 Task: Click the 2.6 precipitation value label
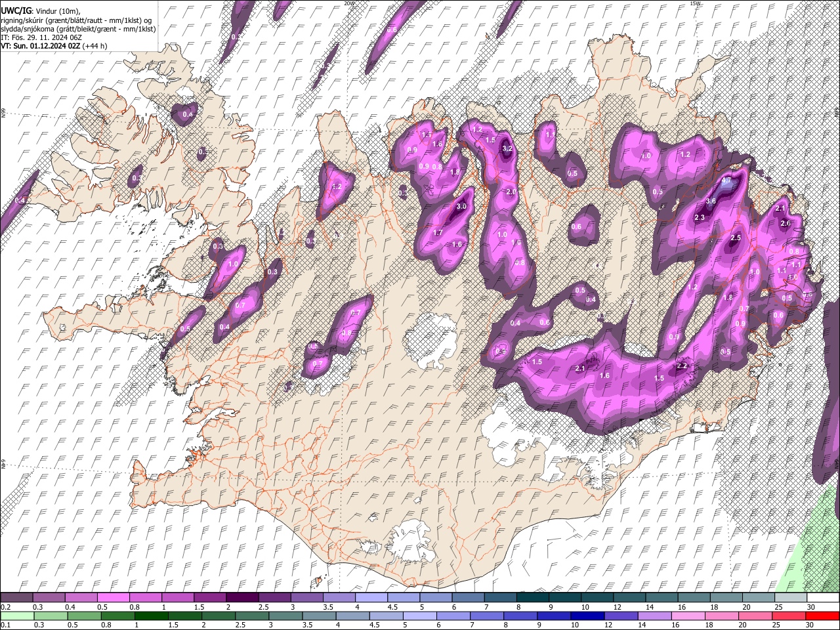pyautogui.click(x=786, y=223)
